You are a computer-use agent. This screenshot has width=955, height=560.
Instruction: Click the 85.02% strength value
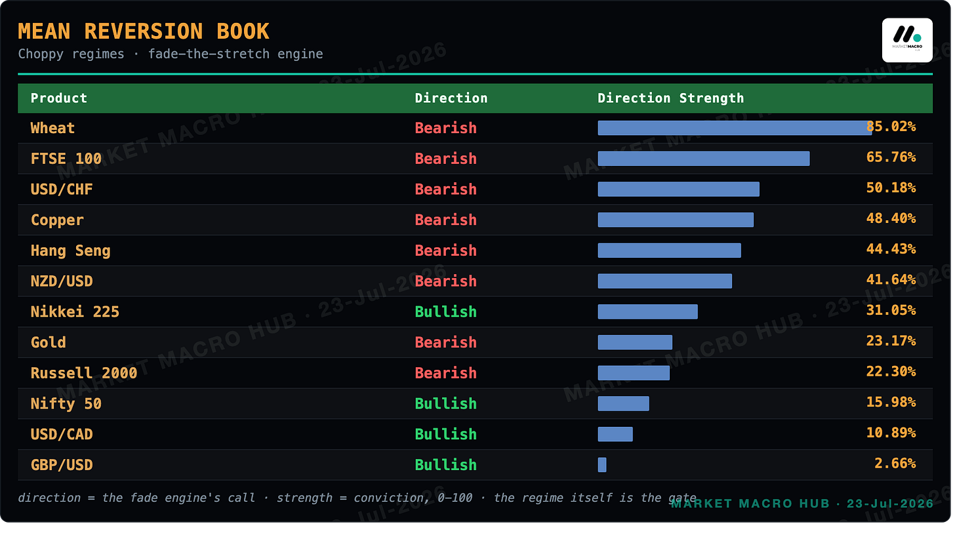(x=891, y=127)
